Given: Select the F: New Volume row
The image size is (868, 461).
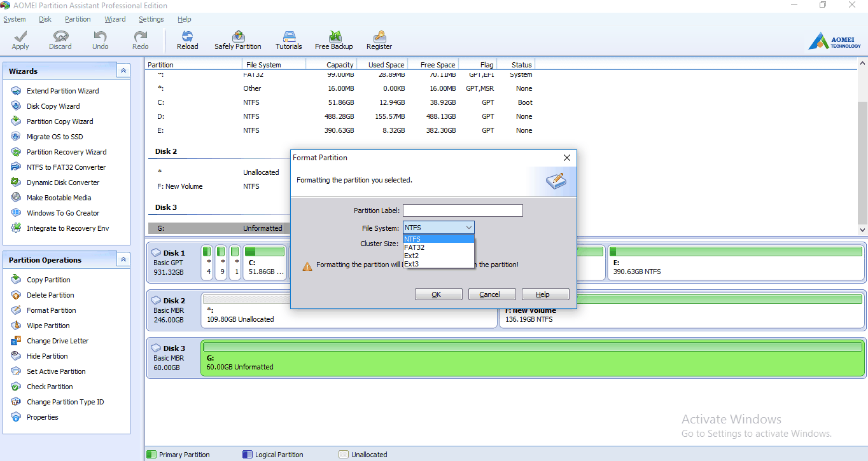Looking at the screenshot, I should coord(220,186).
